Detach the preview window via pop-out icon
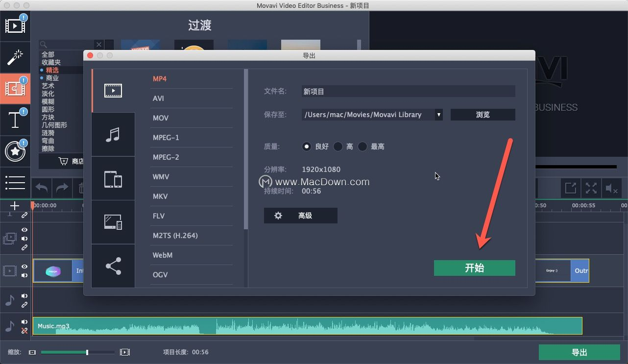Viewport: 628px width, 364px height. (571, 188)
